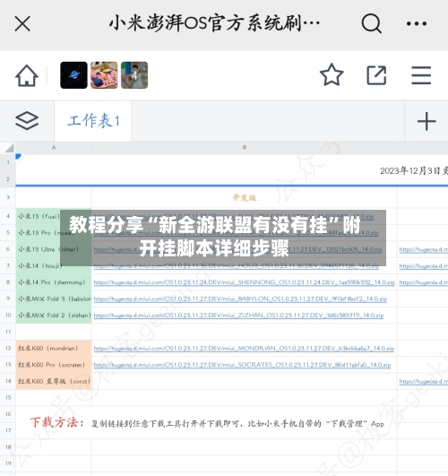
Task: Open the BABYLON DEV download link
Action: [x=240, y=299]
